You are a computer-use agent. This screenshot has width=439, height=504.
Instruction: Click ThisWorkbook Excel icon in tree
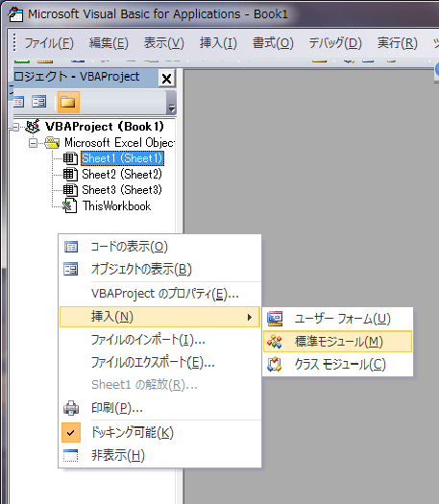coord(70,205)
